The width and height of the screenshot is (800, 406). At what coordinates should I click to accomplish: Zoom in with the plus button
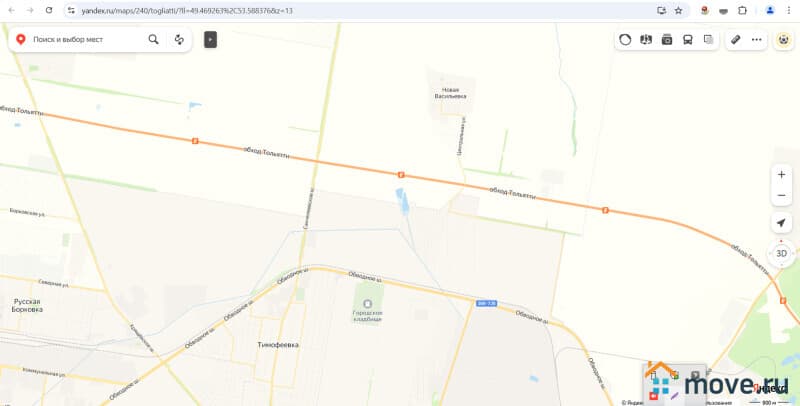click(x=781, y=174)
